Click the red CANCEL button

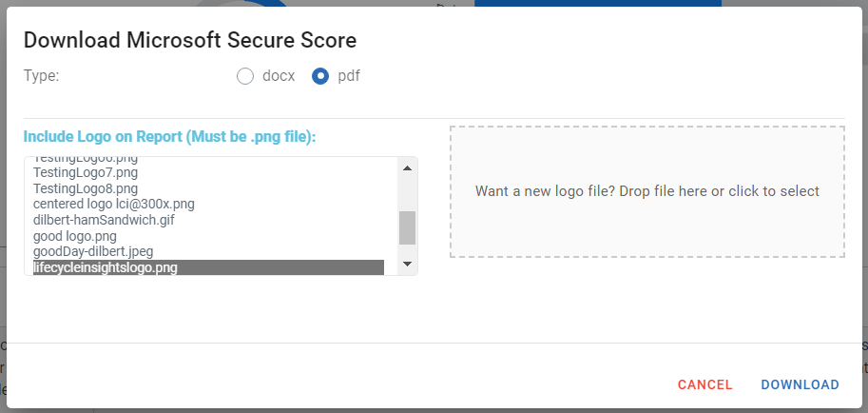[705, 384]
